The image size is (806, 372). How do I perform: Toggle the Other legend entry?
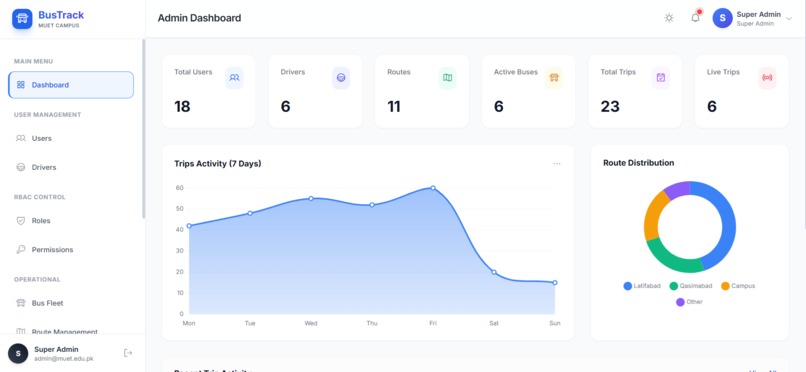tap(689, 302)
